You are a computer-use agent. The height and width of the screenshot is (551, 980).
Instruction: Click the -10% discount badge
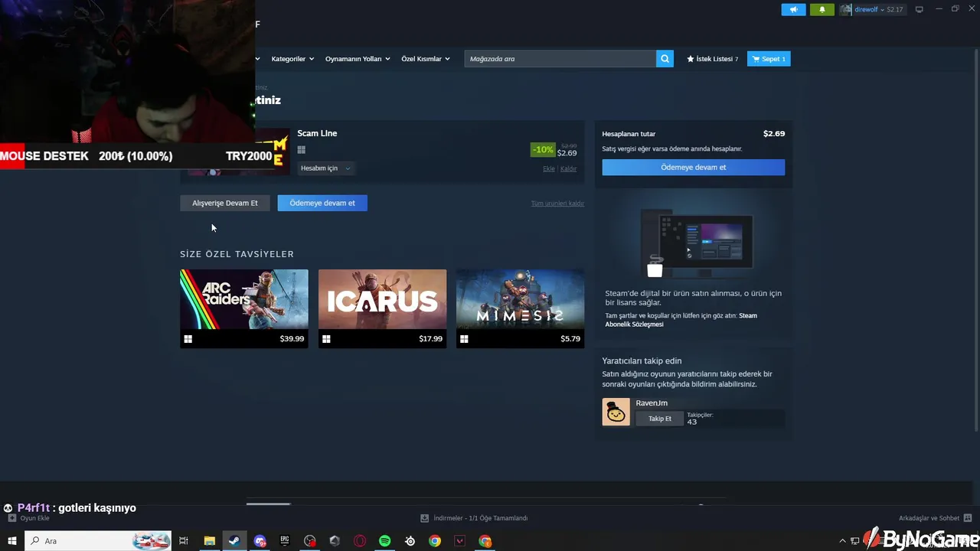(x=543, y=150)
